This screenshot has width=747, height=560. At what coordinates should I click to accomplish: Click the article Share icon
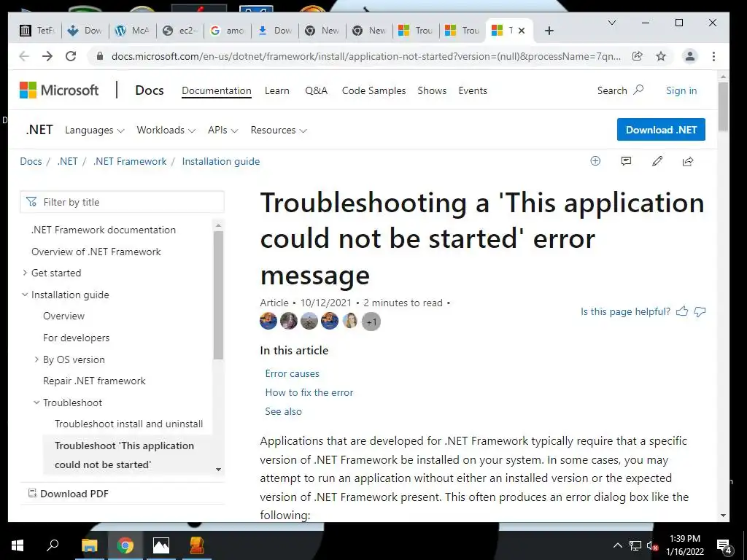point(688,161)
